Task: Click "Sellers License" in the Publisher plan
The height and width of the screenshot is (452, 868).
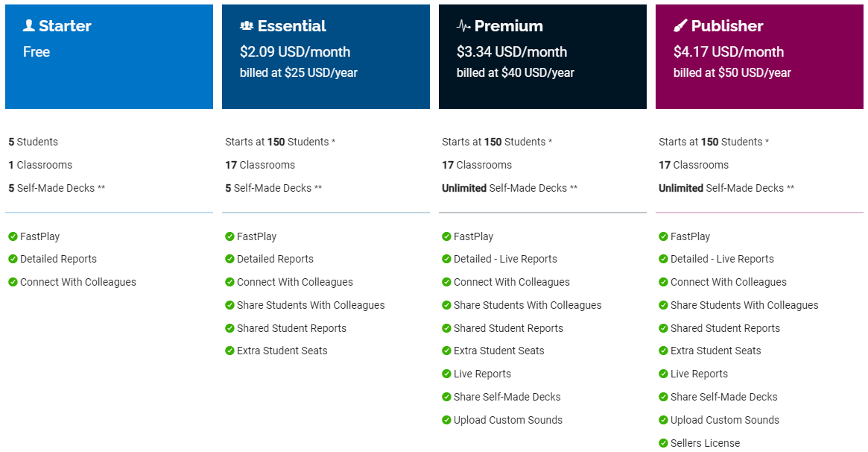Action: click(705, 443)
